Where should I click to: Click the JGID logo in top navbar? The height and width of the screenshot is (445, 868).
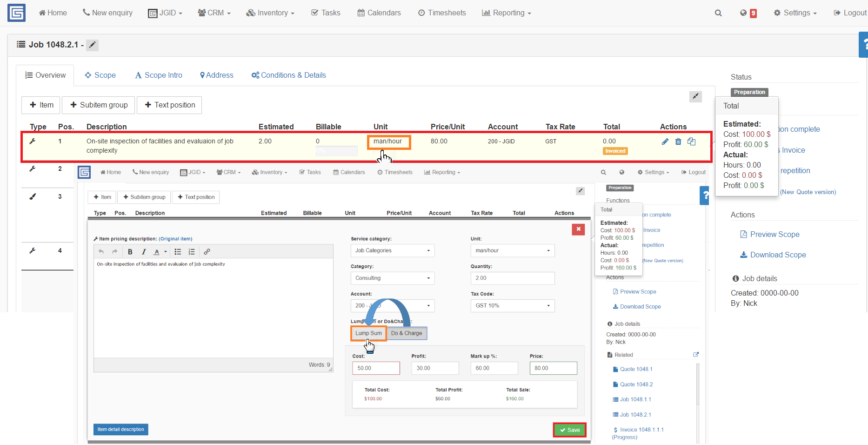16,13
